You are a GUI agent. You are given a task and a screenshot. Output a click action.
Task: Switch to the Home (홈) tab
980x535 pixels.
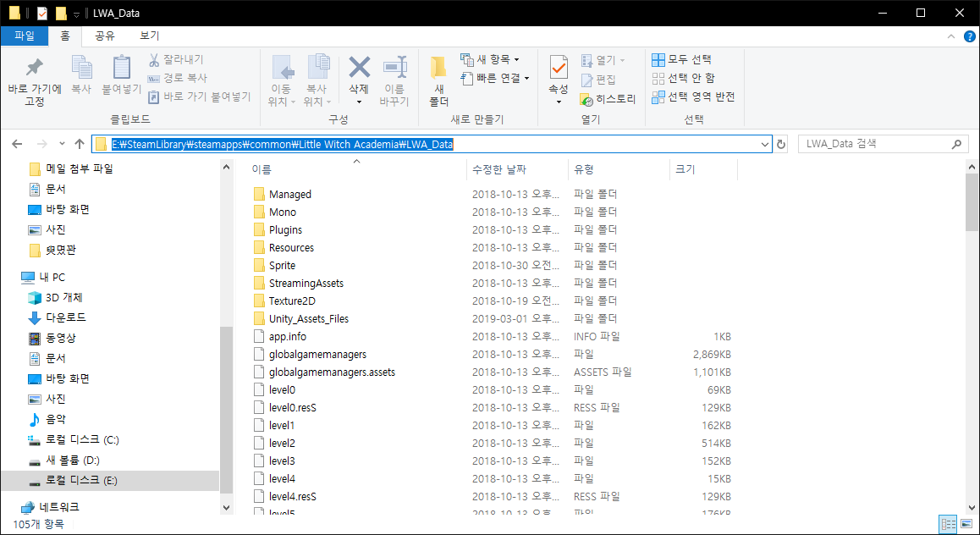coord(65,36)
